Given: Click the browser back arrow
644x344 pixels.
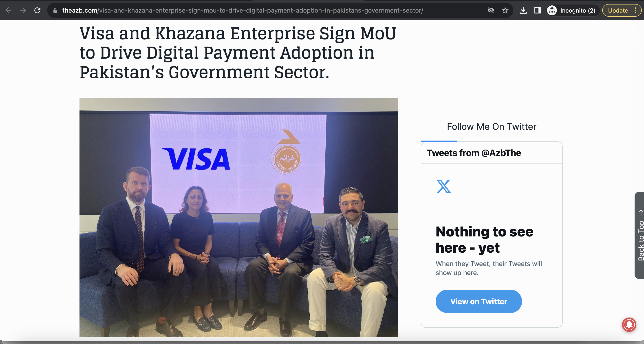Looking at the screenshot, I should 9,10.
